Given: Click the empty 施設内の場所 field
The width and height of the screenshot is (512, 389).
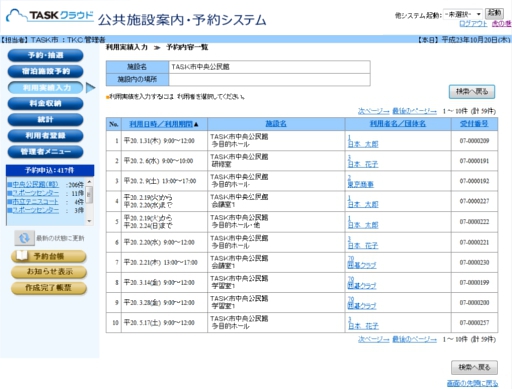Looking at the screenshot, I should tap(269, 79).
